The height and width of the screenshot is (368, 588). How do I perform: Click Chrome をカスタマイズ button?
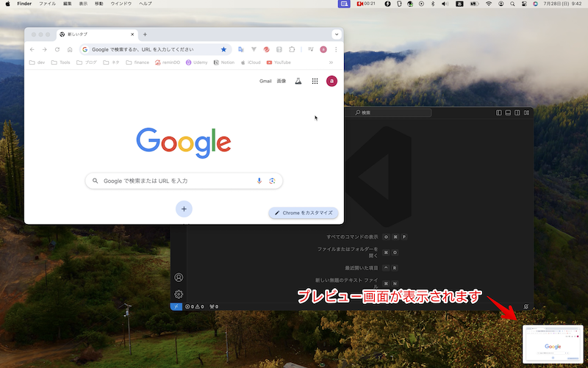pyautogui.click(x=304, y=213)
